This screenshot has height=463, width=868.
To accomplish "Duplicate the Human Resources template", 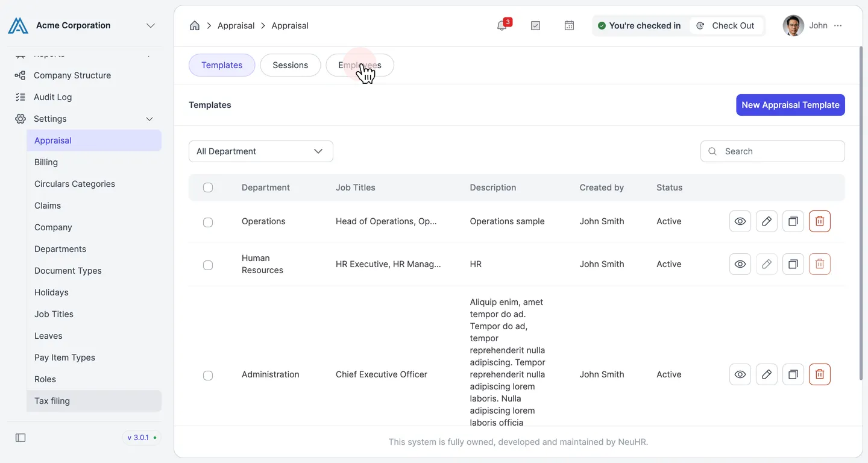I will 793,264.
